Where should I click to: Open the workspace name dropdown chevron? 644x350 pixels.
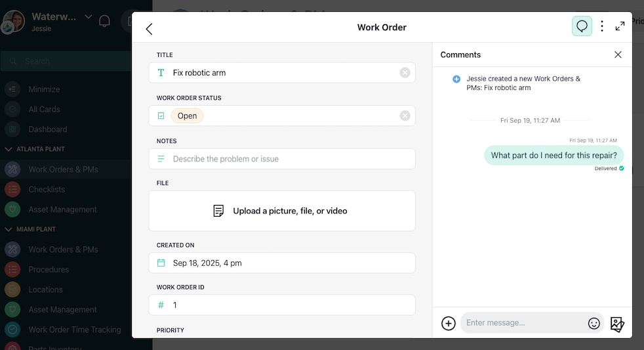point(89,16)
